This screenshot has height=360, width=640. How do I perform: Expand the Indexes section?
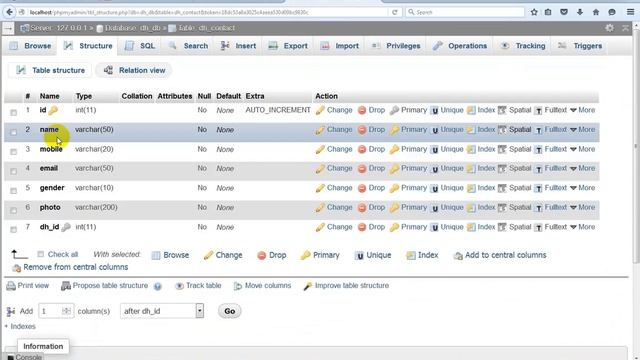pos(20,327)
